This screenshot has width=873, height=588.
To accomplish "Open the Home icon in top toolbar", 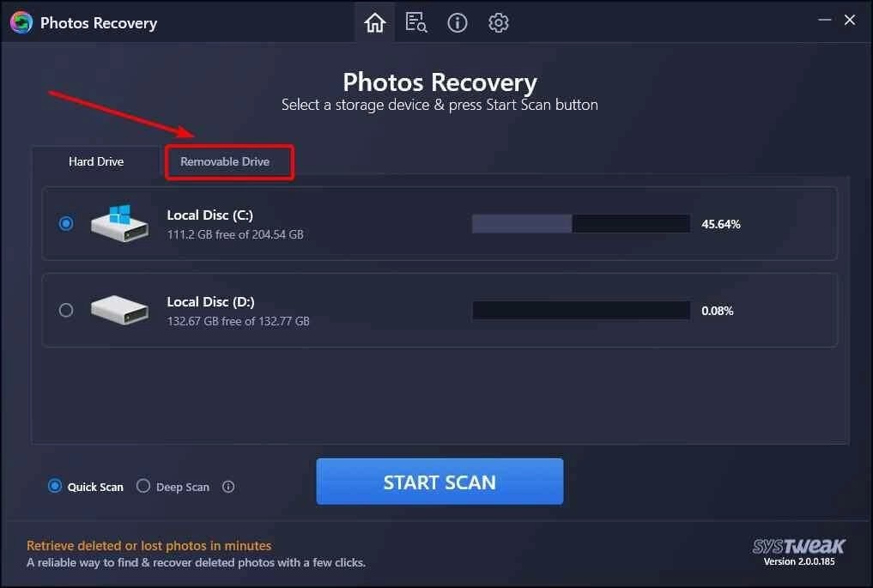I will (x=375, y=23).
